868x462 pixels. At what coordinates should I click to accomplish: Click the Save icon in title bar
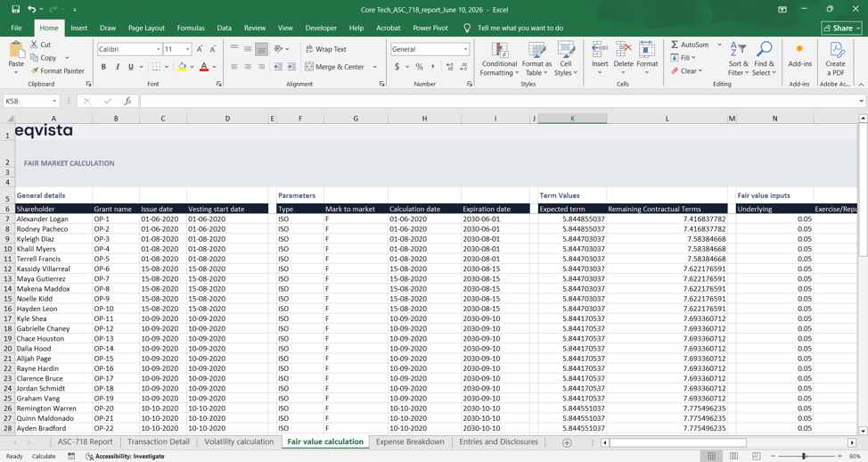15,10
